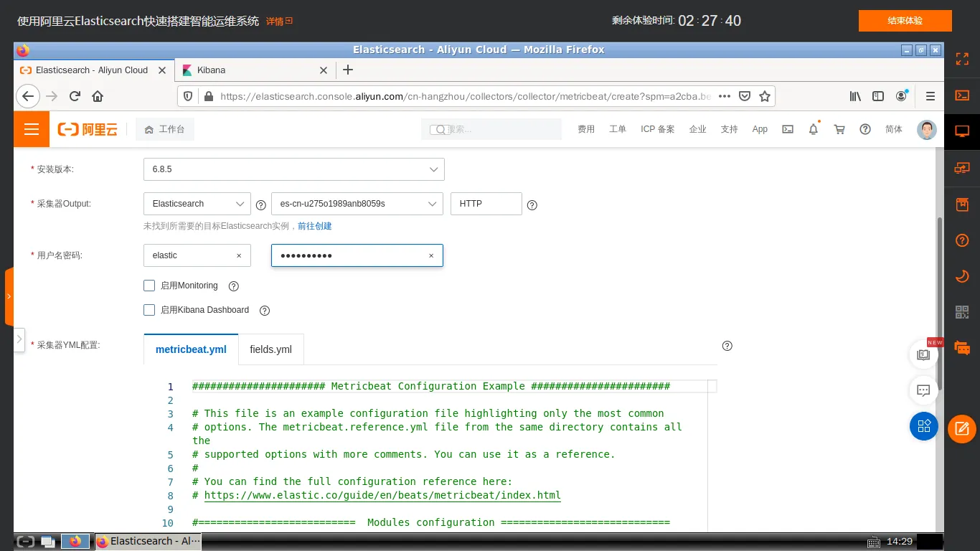Select Elasticsearch - Aliyun Cloud tab
980x551 pixels.
click(x=93, y=70)
